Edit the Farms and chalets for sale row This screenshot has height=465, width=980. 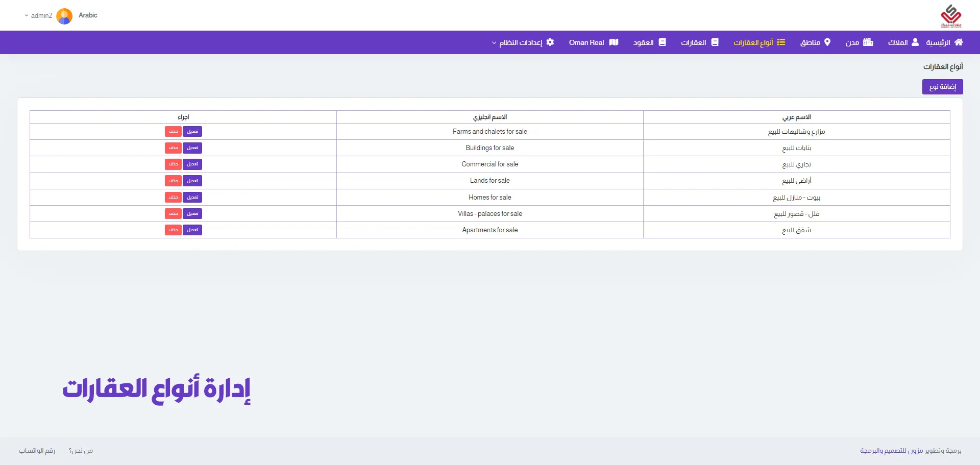(x=192, y=132)
